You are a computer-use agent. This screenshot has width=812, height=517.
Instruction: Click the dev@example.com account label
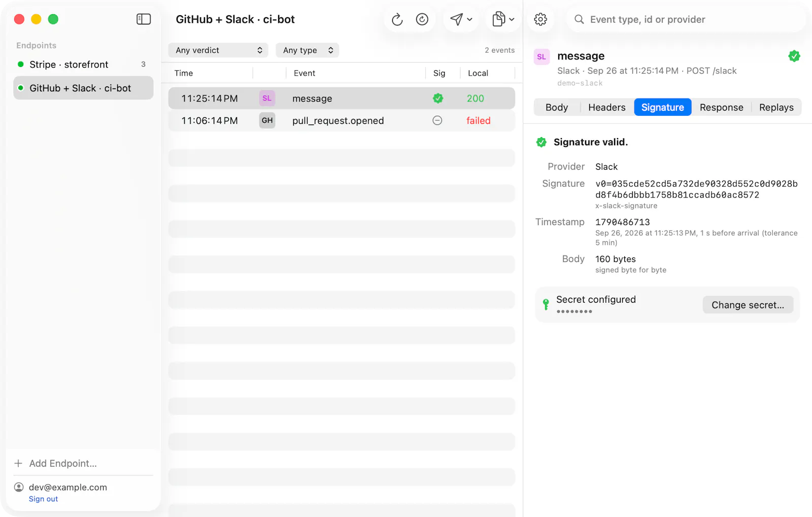(68, 487)
